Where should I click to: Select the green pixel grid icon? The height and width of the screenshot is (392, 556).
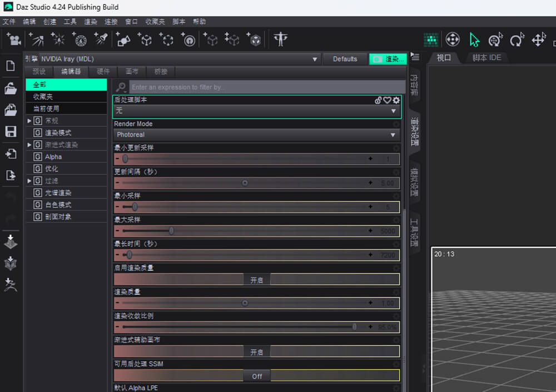(431, 39)
